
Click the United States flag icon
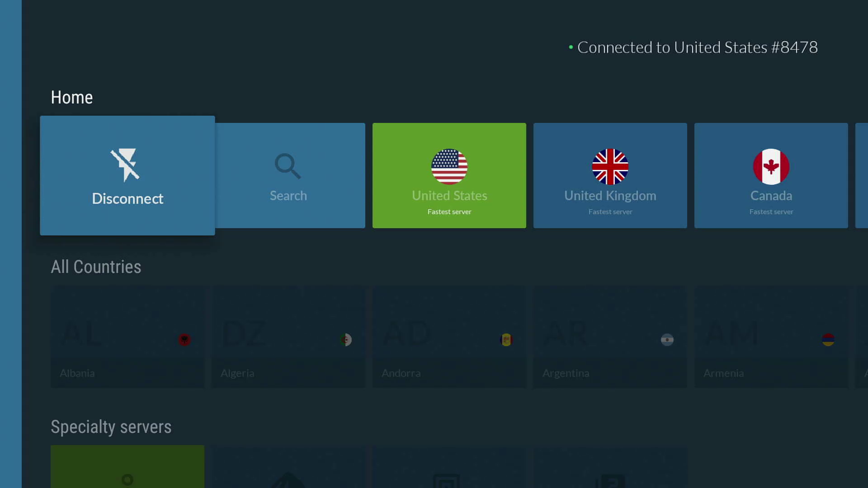coord(449,166)
